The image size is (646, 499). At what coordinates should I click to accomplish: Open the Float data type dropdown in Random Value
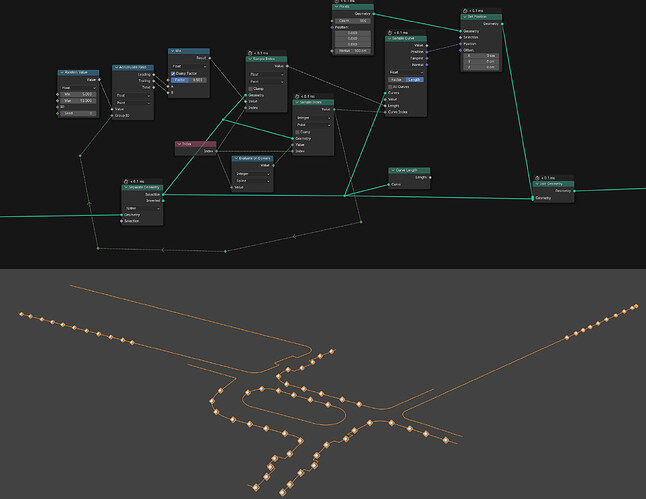(x=78, y=88)
